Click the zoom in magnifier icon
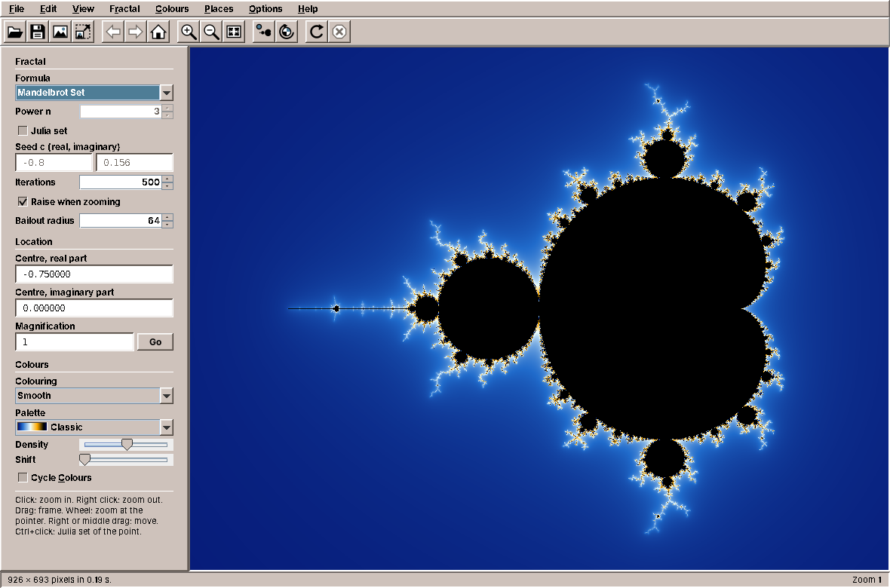Image resolution: width=890 pixels, height=588 pixels. [x=189, y=32]
